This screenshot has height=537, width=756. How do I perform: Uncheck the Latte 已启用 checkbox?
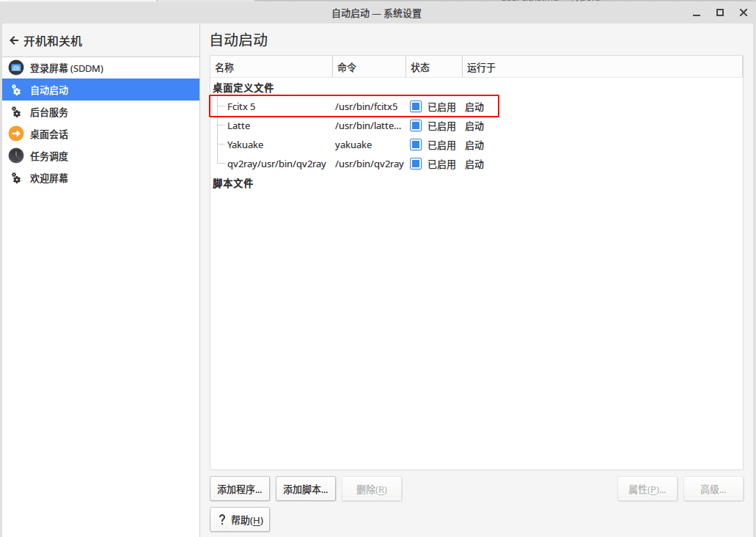tap(416, 125)
